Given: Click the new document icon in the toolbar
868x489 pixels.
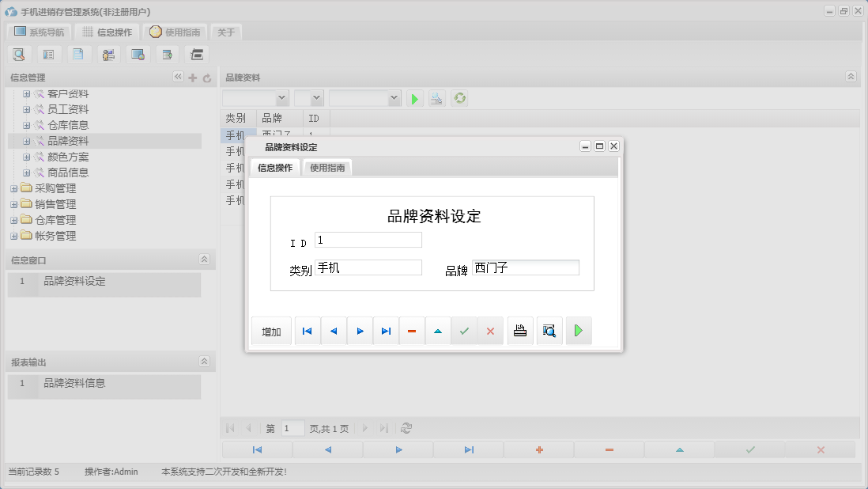Looking at the screenshot, I should [78, 54].
